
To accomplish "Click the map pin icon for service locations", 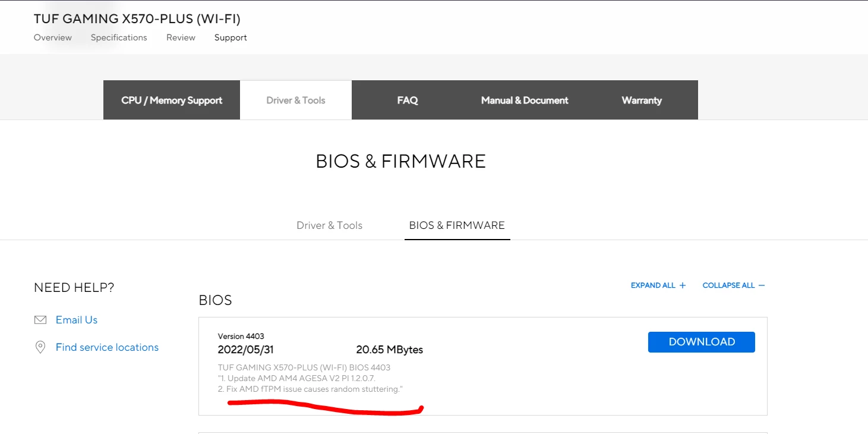I will click(40, 347).
